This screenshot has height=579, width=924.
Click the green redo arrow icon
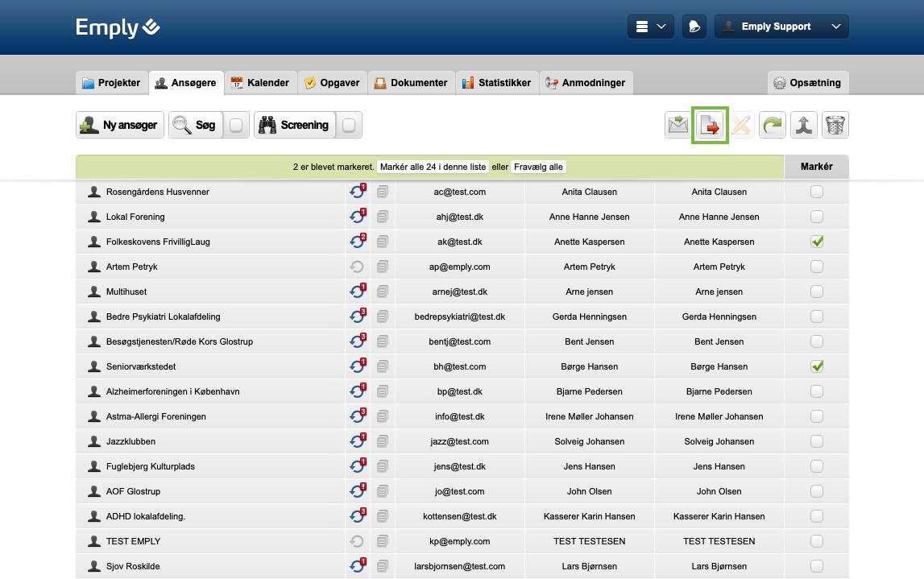(772, 125)
